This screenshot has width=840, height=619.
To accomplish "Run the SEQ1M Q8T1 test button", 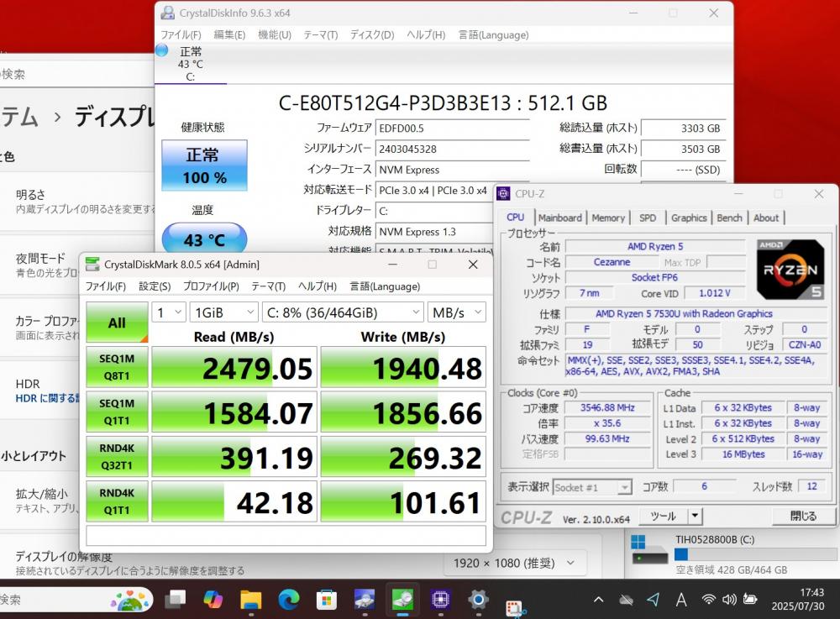I will tap(117, 367).
